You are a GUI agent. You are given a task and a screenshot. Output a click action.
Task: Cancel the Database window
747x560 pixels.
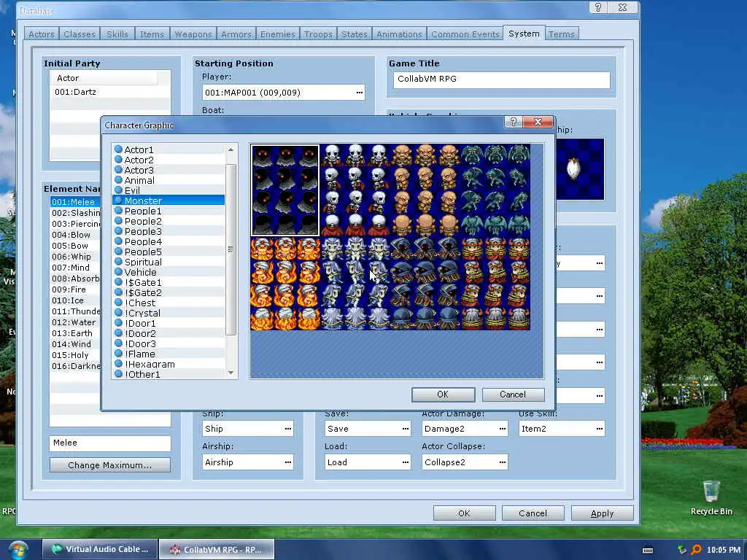tap(533, 513)
